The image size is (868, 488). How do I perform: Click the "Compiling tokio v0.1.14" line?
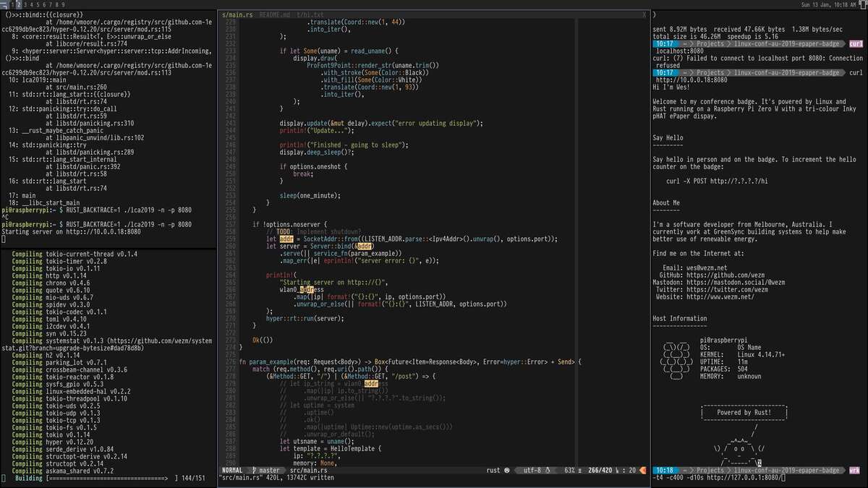51,435
